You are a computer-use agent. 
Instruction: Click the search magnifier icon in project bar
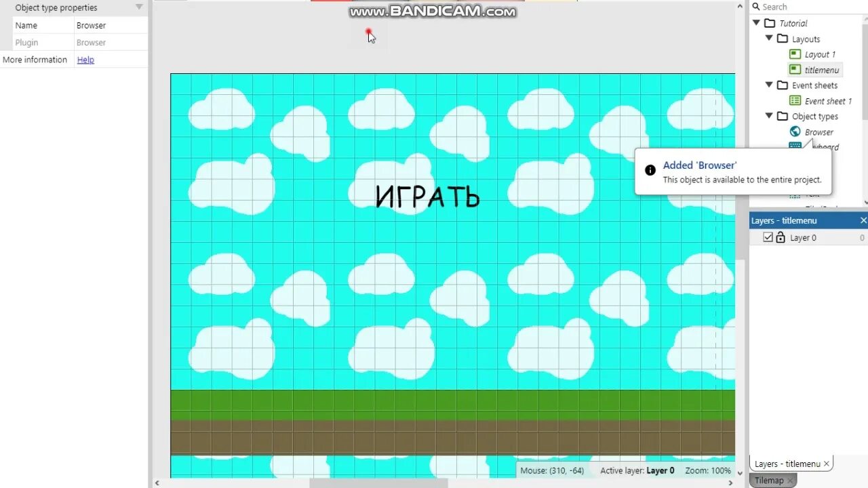(756, 7)
